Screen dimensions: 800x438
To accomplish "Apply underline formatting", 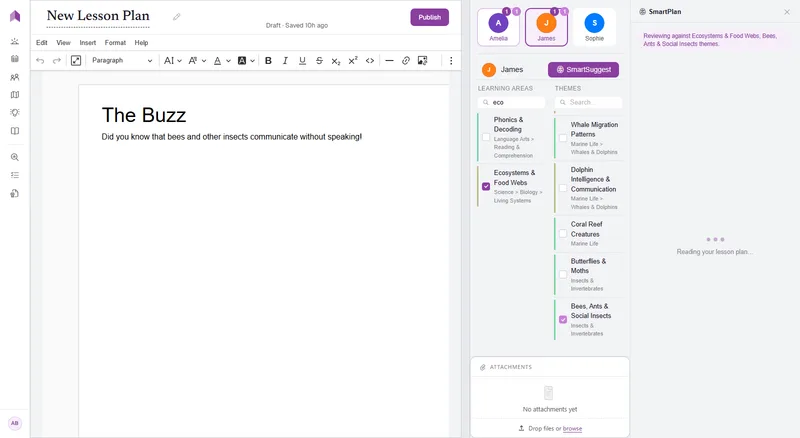I will coord(302,61).
